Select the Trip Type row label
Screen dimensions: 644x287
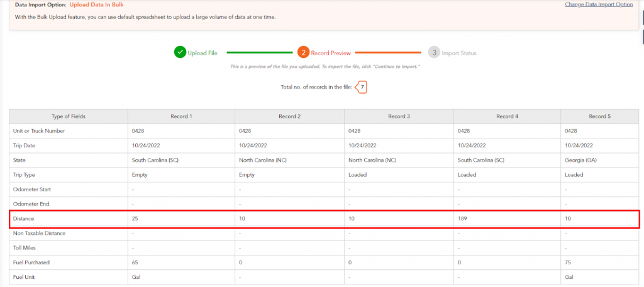(25, 175)
